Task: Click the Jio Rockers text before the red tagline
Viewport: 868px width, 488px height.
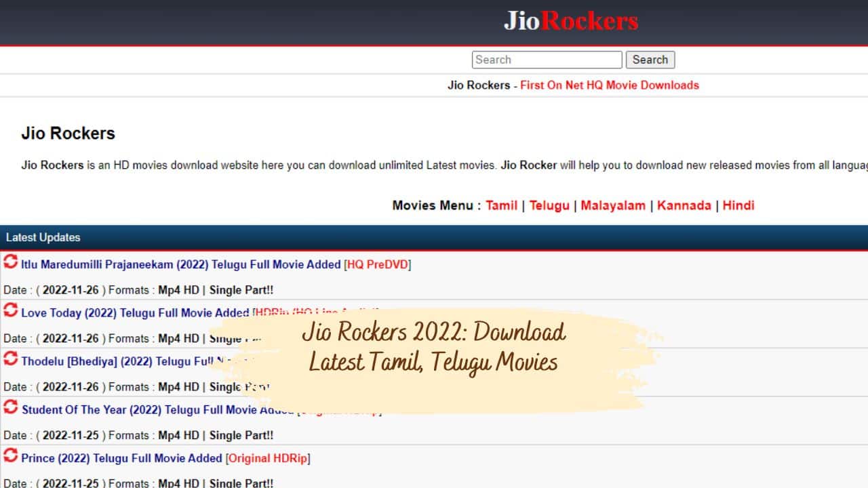Action: (479, 85)
